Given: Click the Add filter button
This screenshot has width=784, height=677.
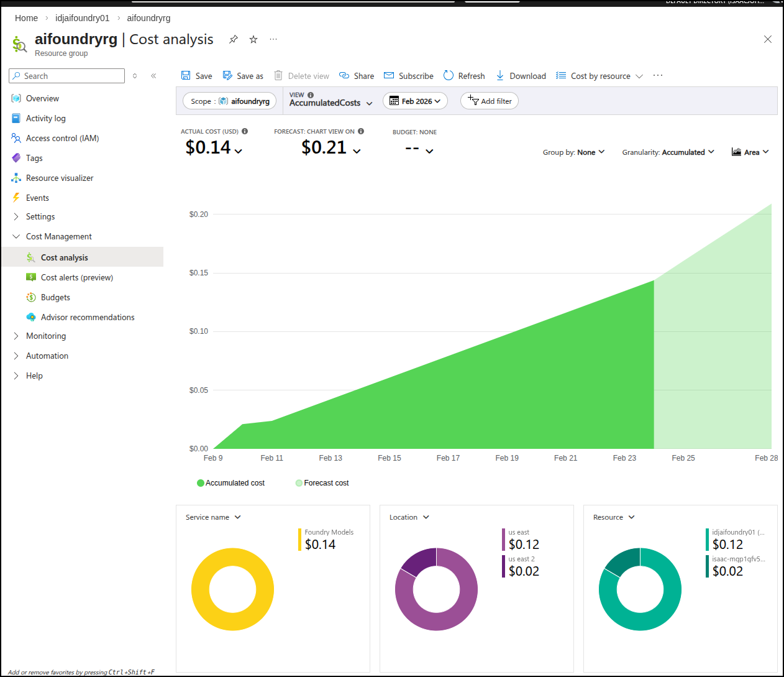Looking at the screenshot, I should [490, 101].
